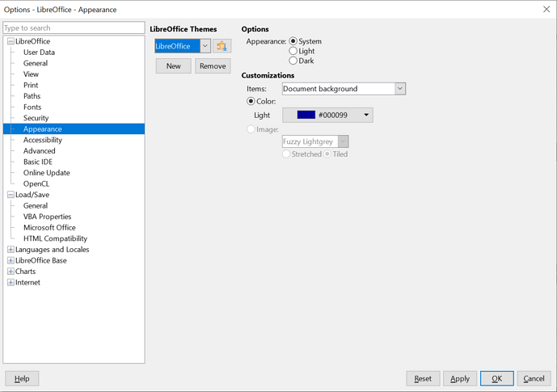Open Microsoft Office settings page
The height and width of the screenshot is (392, 557).
[49, 228]
